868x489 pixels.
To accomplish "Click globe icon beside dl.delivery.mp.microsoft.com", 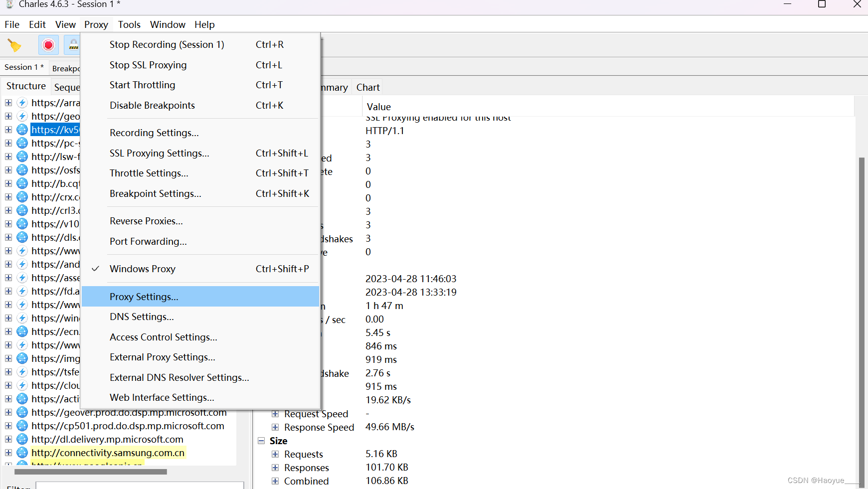I will coord(22,439).
